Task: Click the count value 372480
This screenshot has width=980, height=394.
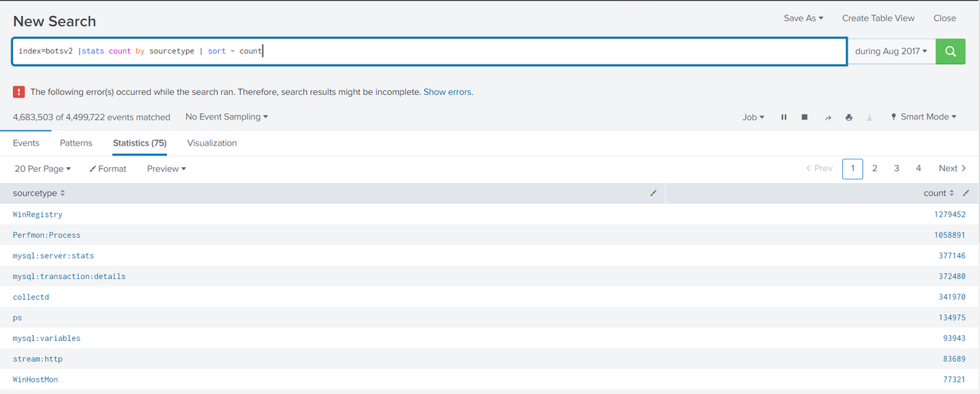Action: pyautogui.click(x=952, y=277)
